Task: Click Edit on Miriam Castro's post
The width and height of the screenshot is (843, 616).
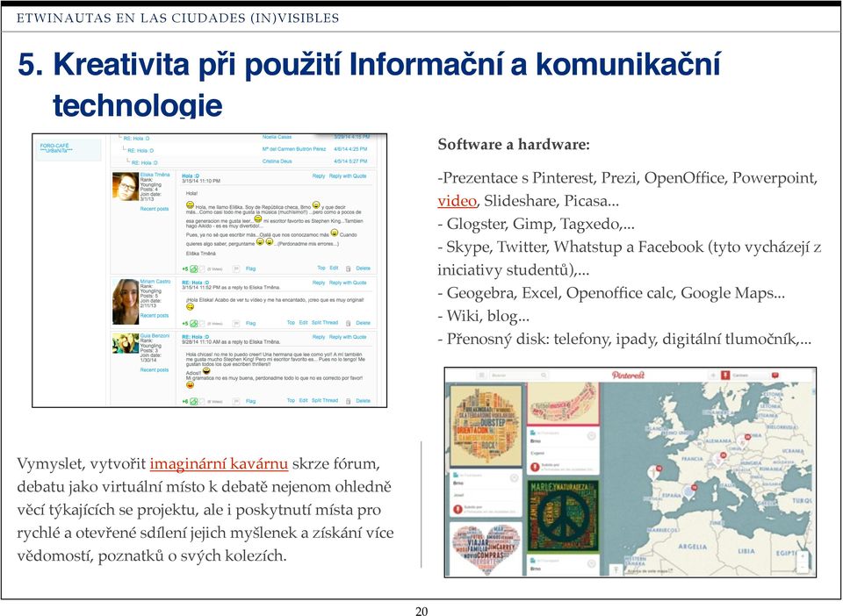Action: tap(303, 322)
